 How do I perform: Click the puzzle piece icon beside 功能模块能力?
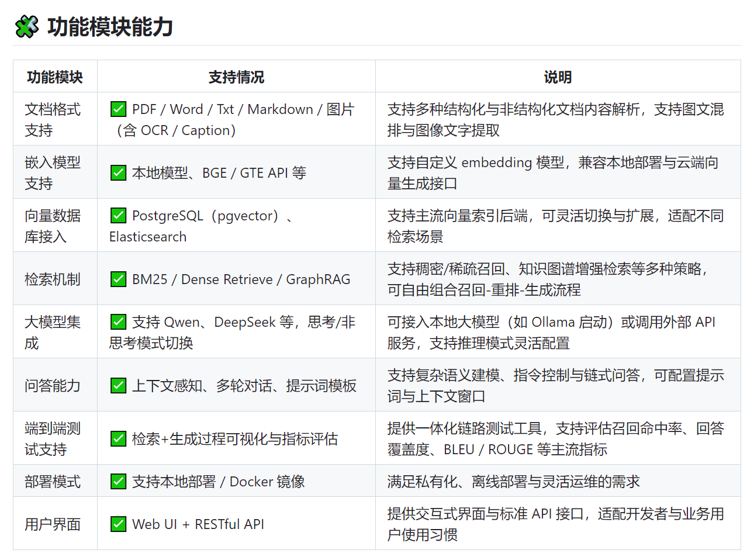pyautogui.click(x=26, y=27)
